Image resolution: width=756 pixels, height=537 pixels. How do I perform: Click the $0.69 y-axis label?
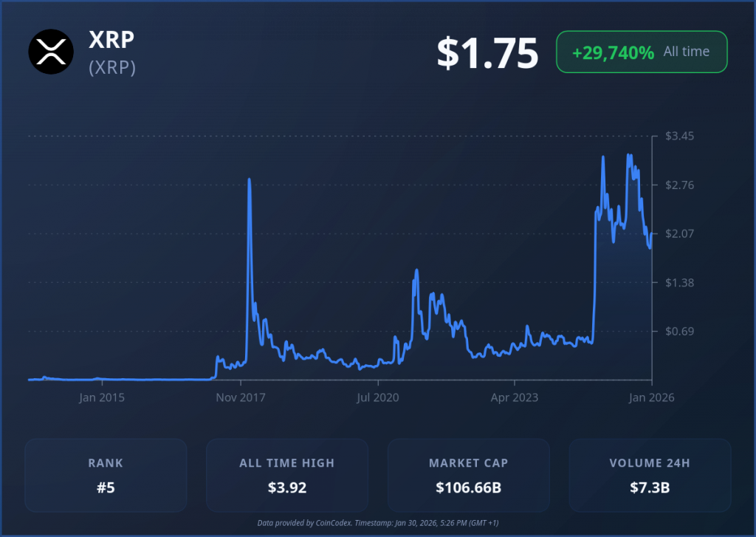pyautogui.click(x=680, y=332)
